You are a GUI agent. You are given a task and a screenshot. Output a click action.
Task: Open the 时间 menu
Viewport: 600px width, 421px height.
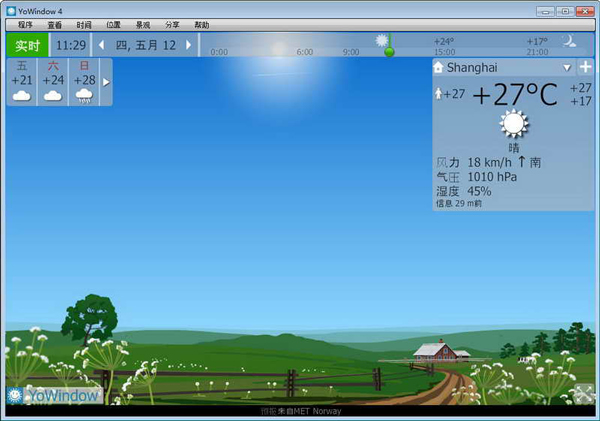point(84,25)
